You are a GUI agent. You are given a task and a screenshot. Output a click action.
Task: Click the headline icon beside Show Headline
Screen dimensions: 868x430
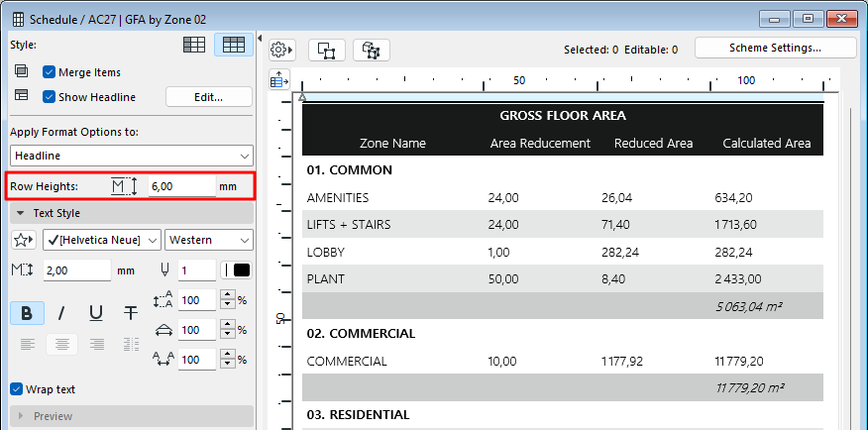[21, 96]
